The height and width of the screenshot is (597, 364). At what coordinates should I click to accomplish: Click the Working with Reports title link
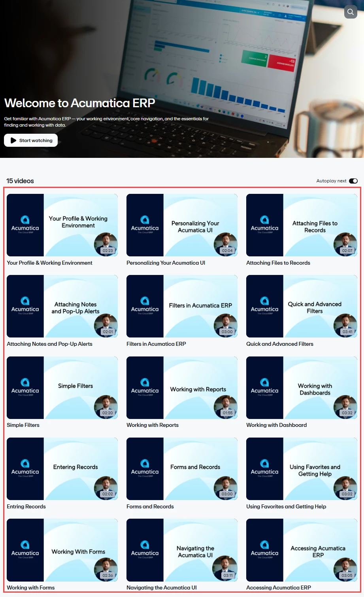153,425
